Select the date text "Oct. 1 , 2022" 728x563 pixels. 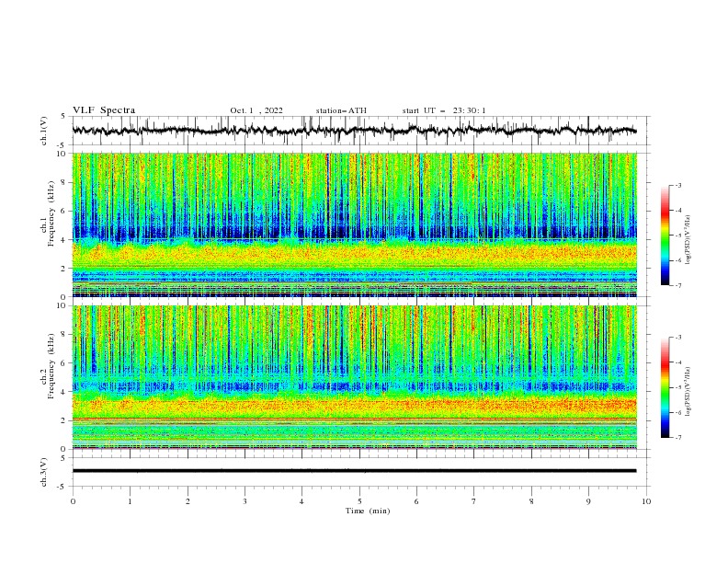point(256,110)
